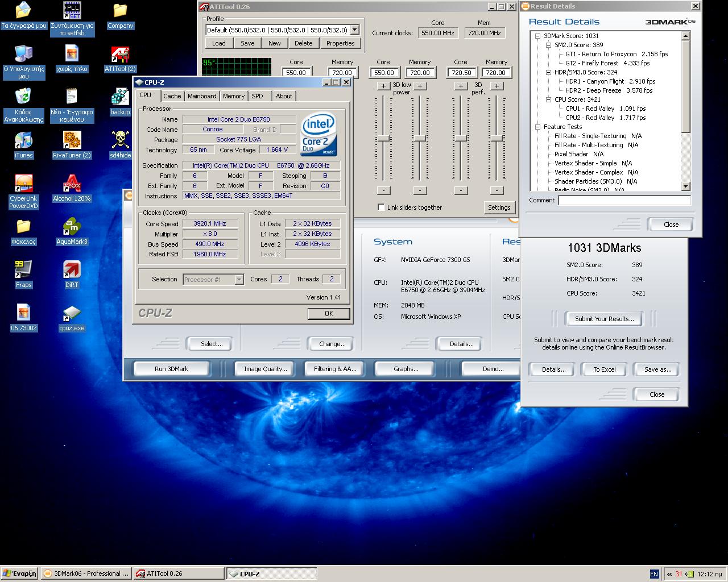
Task: Open the 06 73002 file icon
Action: pyautogui.click(x=23, y=318)
